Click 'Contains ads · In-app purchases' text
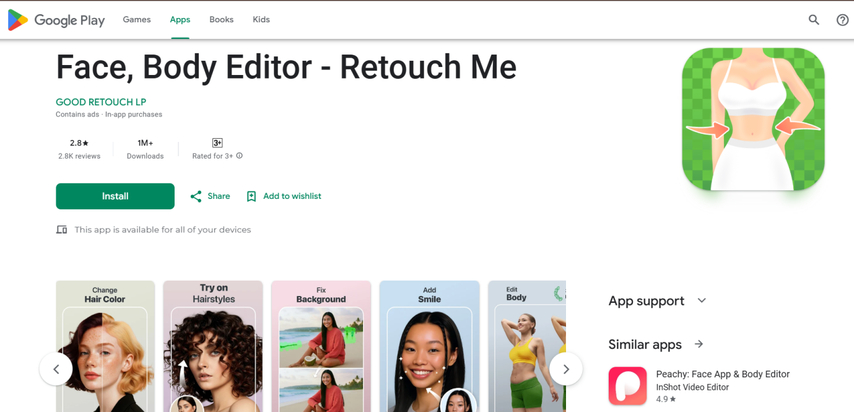 pos(109,114)
